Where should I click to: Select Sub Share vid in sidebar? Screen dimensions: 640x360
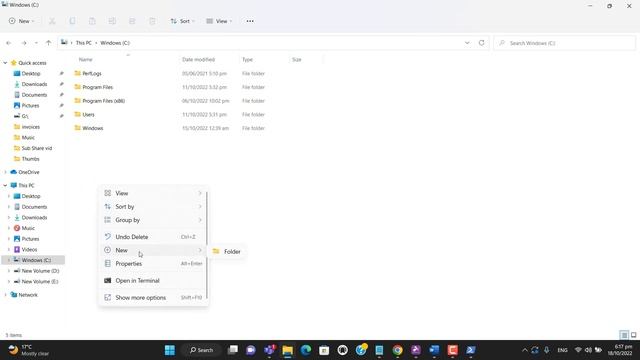pos(36,148)
